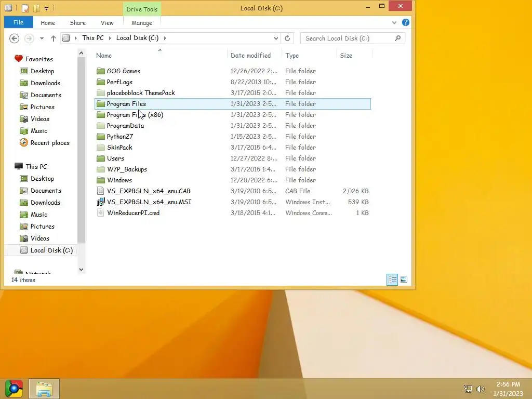Sort by Size column header

354,55
